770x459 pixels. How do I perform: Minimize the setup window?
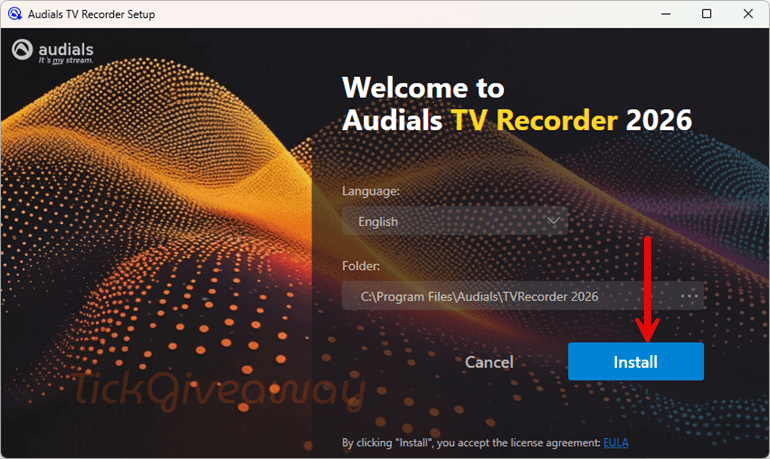click(665, 14)
